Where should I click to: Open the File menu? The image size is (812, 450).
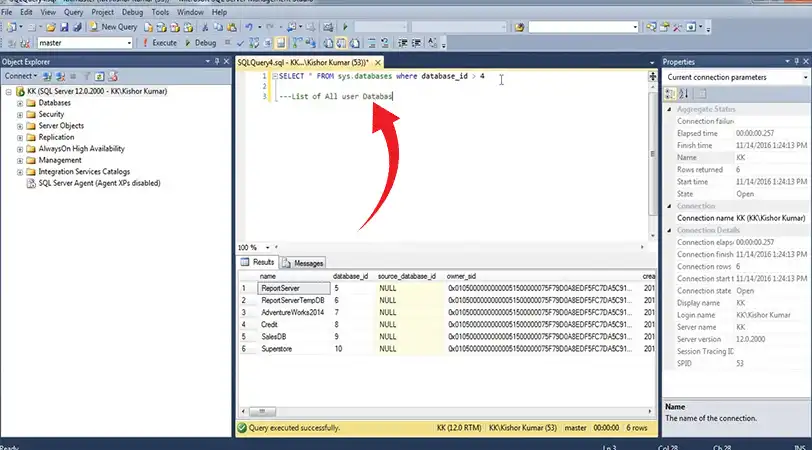point(7,12)
